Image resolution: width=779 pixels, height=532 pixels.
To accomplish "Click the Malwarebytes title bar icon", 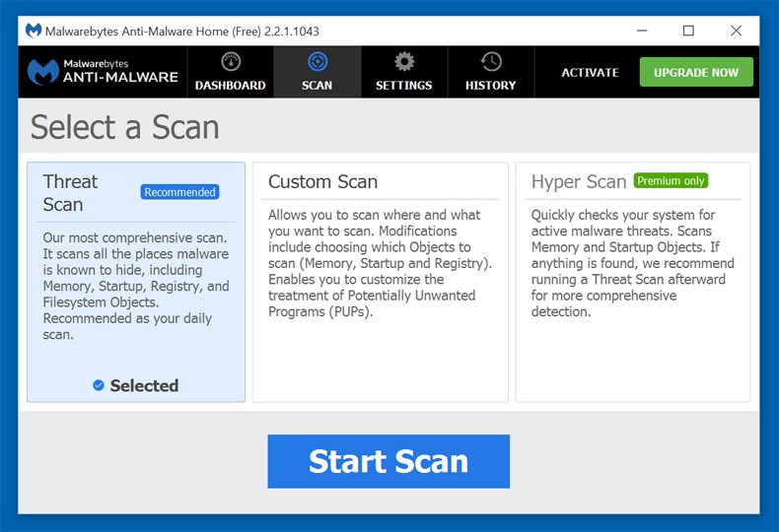I will [34, 31].
